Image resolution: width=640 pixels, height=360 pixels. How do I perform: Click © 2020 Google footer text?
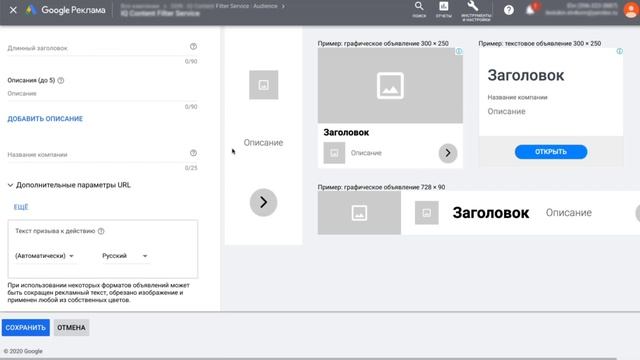[23, 351]
